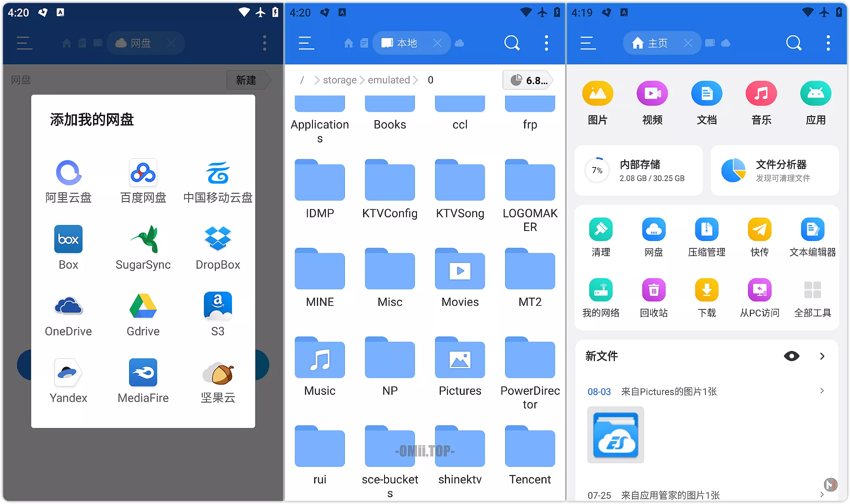Open the LOGOMAKER folder

pyautogui.click(x=530, y=196)
